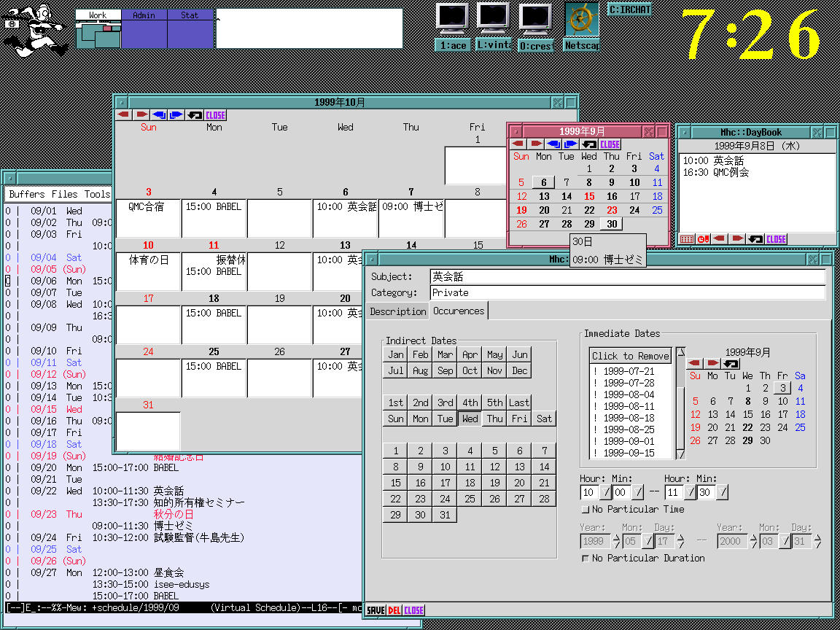840x630 pixels.
Task: Toggle the Fri weekday button in Indirect Dates
Action: tap(519, 419)
